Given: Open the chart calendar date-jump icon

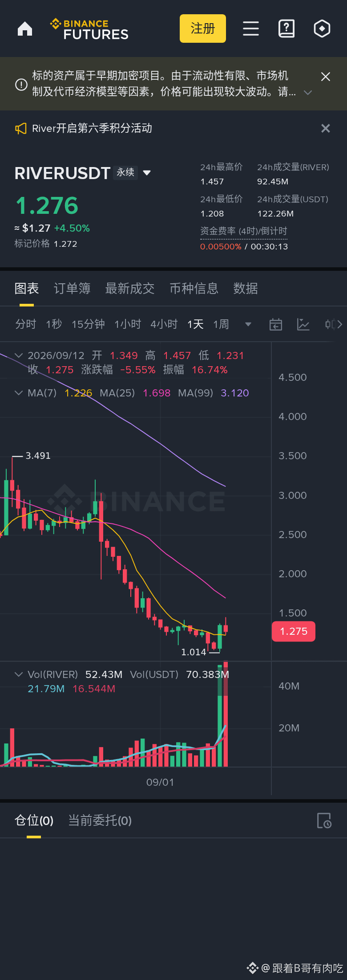Looking at the screenshot, I should coord(276,324).
